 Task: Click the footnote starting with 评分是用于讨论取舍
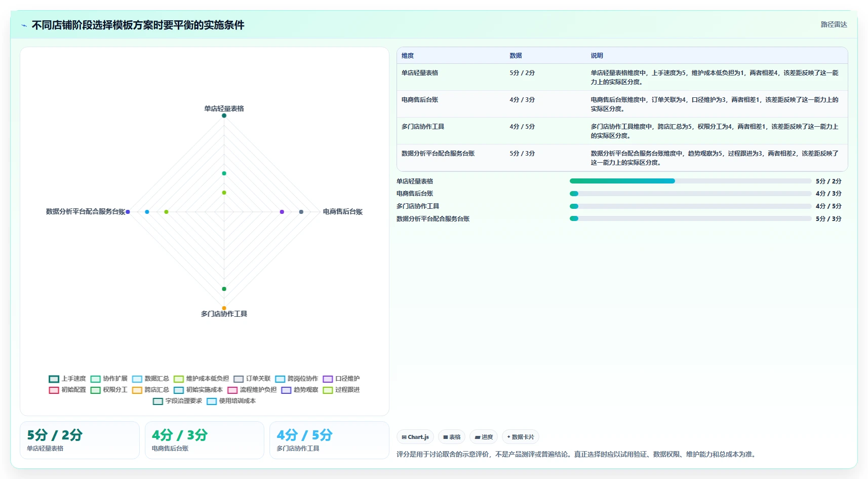tap(577, 455)
